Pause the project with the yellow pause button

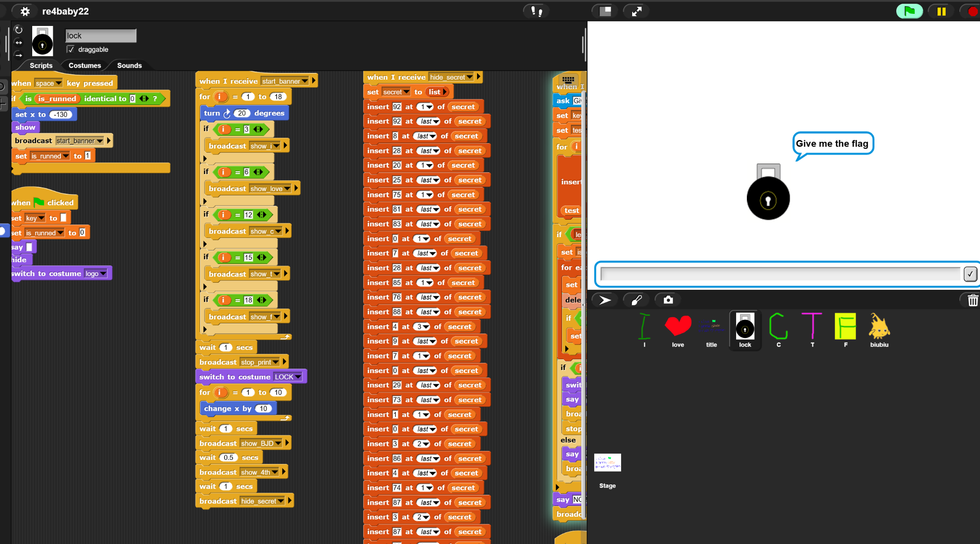pos(942,11)
